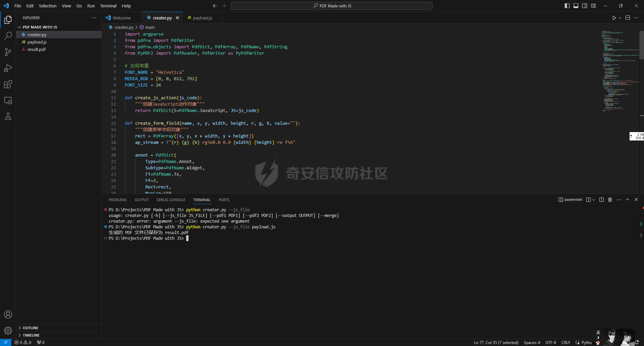
Task: Kill terminal with trash icon
Action: 610,199
